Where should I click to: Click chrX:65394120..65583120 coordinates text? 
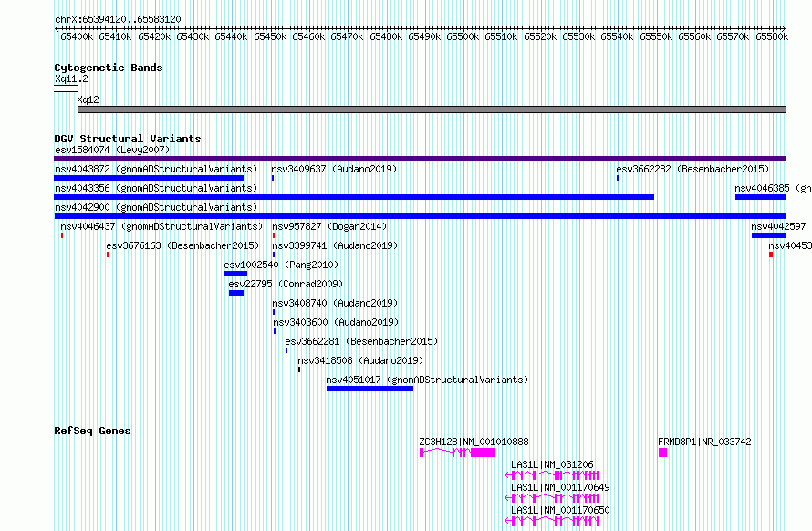[x=118, y=20]
